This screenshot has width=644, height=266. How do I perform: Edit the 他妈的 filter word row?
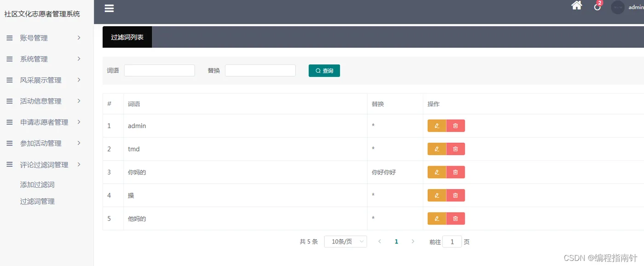coord(437,219)
